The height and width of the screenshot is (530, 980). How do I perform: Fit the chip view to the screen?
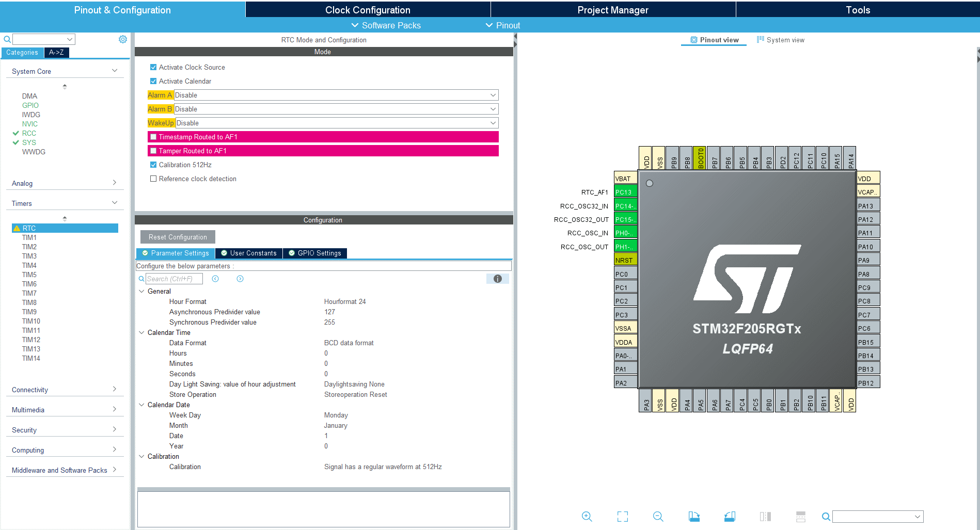(x=622, y=516)
